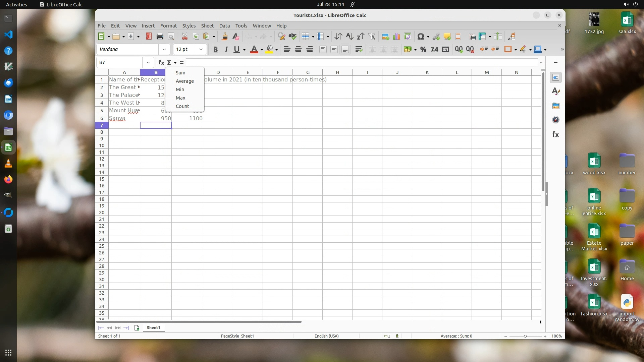Click the font color red swatch button
This screenshot has height=362, width=644.
[254, 50]
